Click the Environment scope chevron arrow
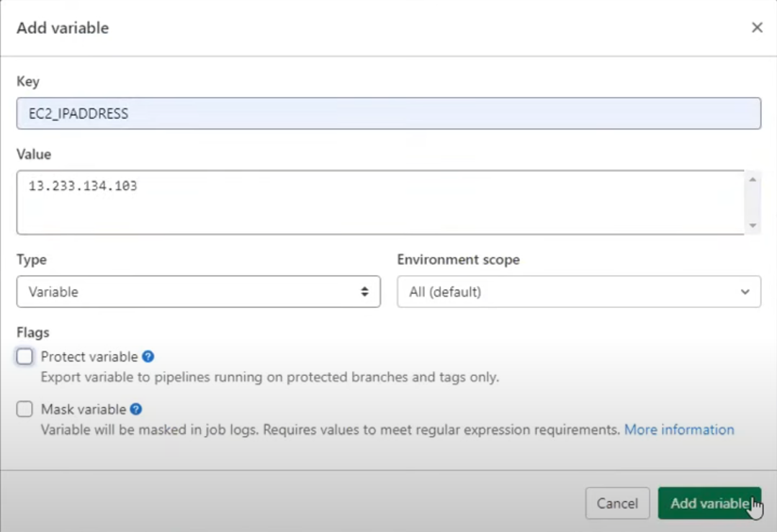 point(745,292)
